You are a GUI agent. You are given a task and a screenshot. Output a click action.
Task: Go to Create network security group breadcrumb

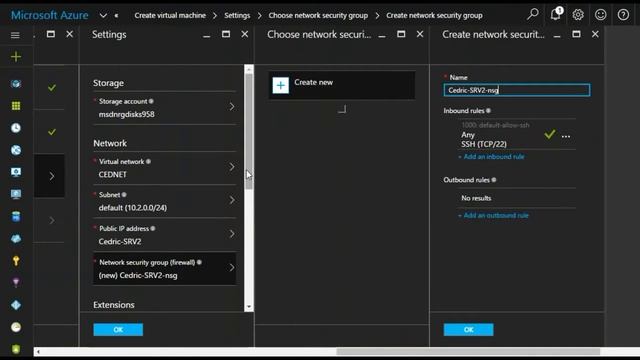pos(434,16)
